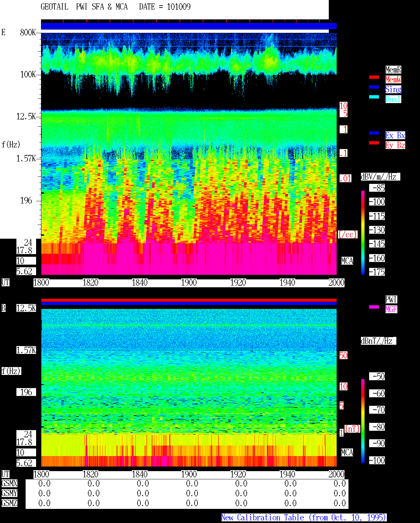Click the blue Sing legend swatch
The image size is (420, 523).
tap(374, 87)
